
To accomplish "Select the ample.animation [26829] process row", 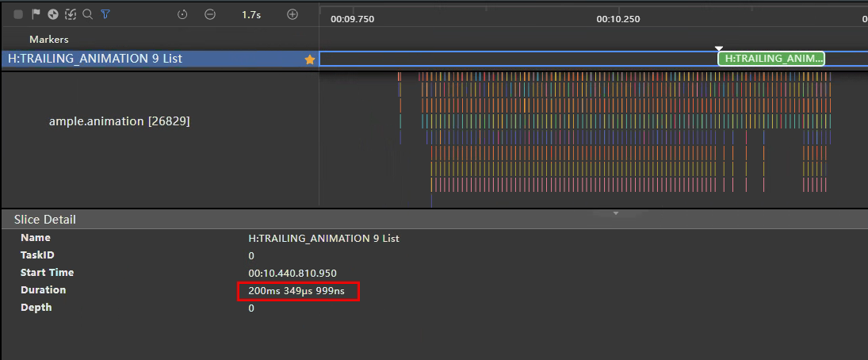I will [x=119, y=121].
